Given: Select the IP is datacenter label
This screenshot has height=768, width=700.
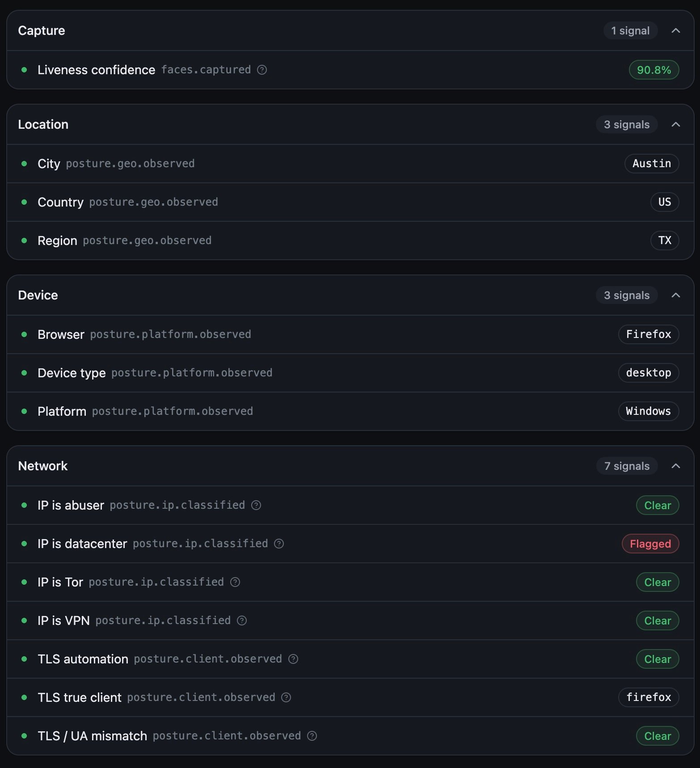Looking at the screenshot, I should tap(82, 544).
